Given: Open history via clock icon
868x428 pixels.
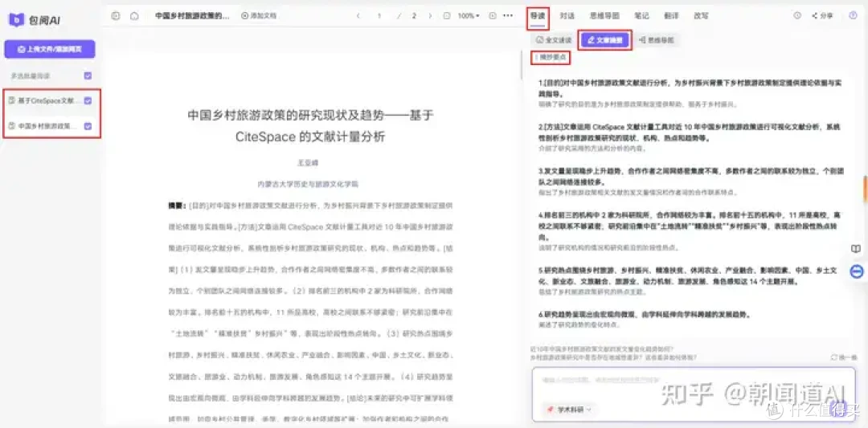Looking at the screenshot, I should tap(797, 16).
